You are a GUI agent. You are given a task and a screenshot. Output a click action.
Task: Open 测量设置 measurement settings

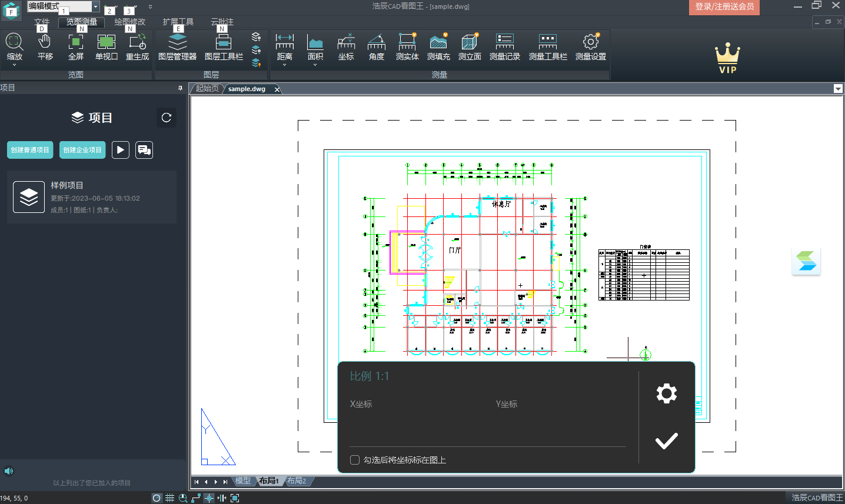591,47
